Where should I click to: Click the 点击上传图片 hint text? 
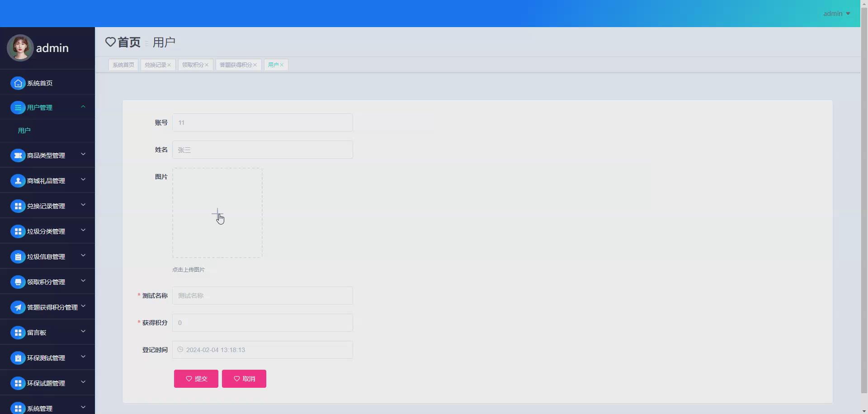189,270
